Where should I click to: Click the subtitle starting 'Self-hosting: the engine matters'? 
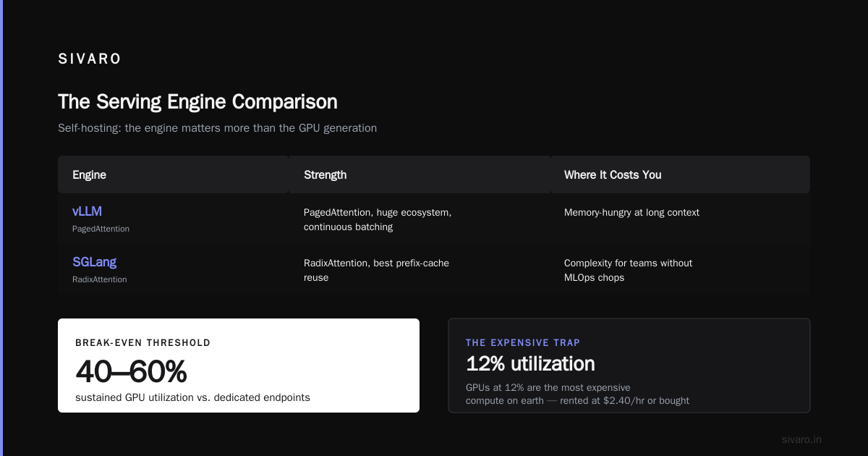point(217,128)
